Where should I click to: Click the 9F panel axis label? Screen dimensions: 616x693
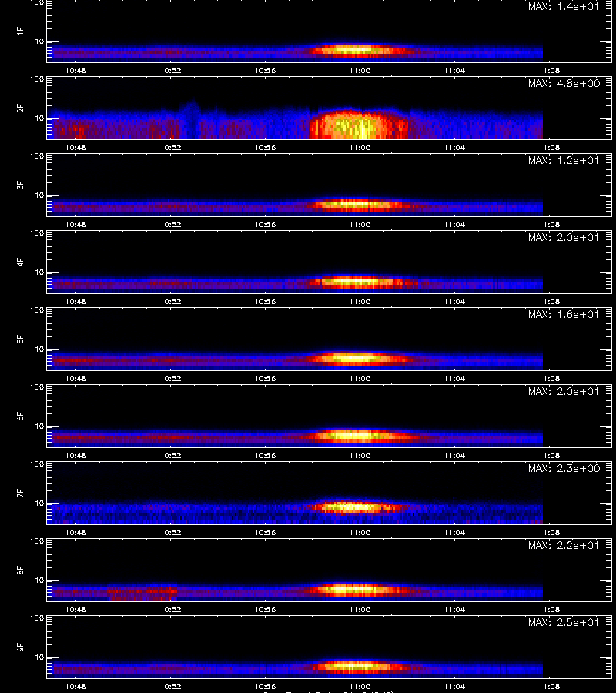click(x=20, y=648)
